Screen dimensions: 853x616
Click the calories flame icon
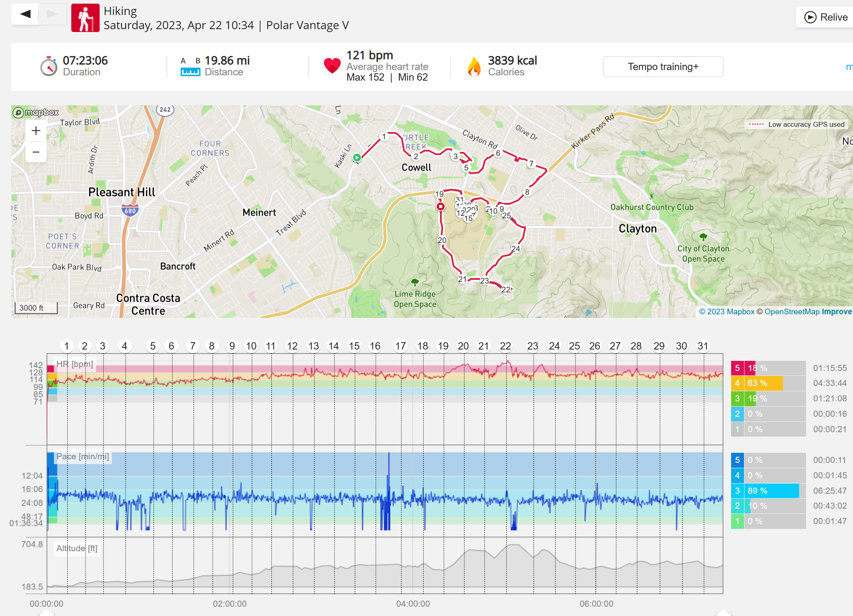474,66
